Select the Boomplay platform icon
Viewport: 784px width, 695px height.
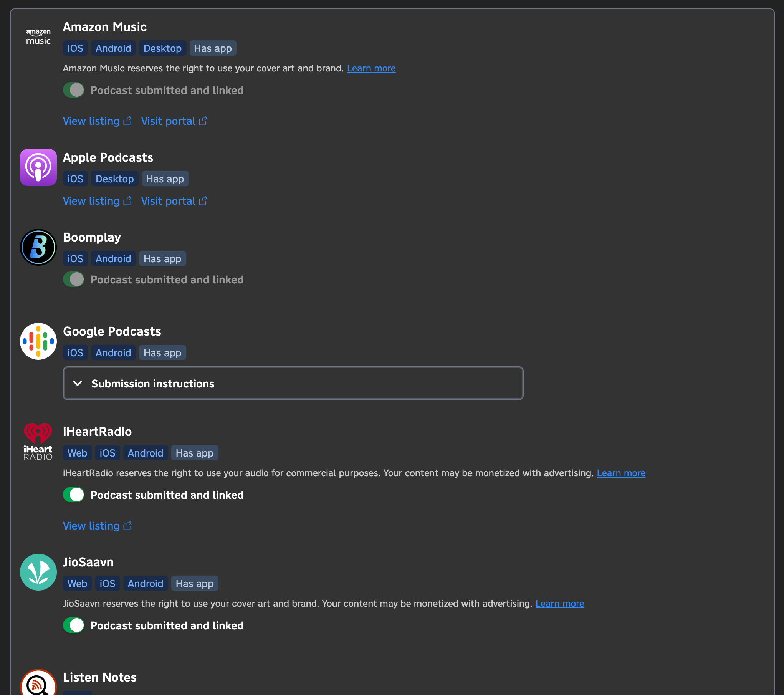38,247
